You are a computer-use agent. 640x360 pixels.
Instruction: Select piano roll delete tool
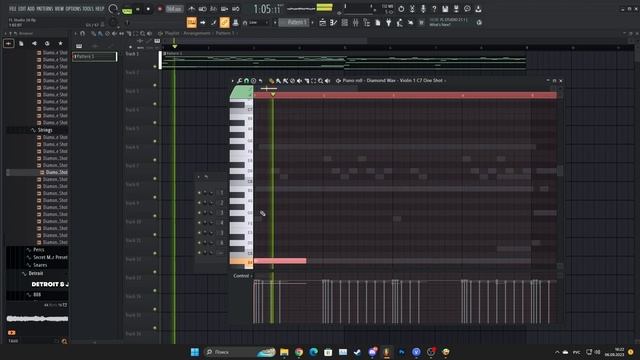point(292,81)
